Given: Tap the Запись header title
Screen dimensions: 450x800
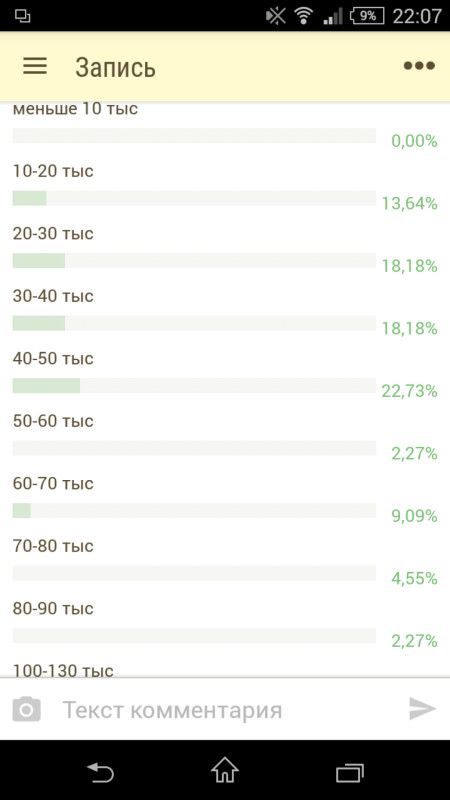Looking at the screenshot, I should tap(115, 67).
